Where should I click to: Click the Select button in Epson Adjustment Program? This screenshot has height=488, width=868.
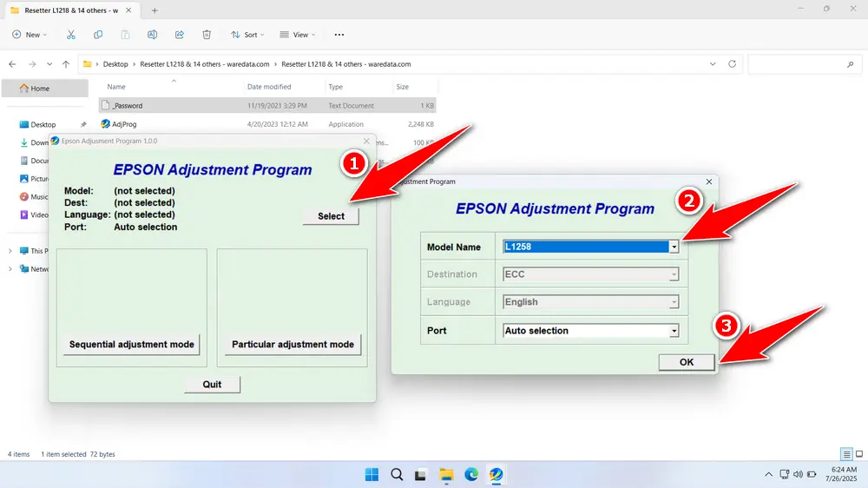[x=331, y=216]
